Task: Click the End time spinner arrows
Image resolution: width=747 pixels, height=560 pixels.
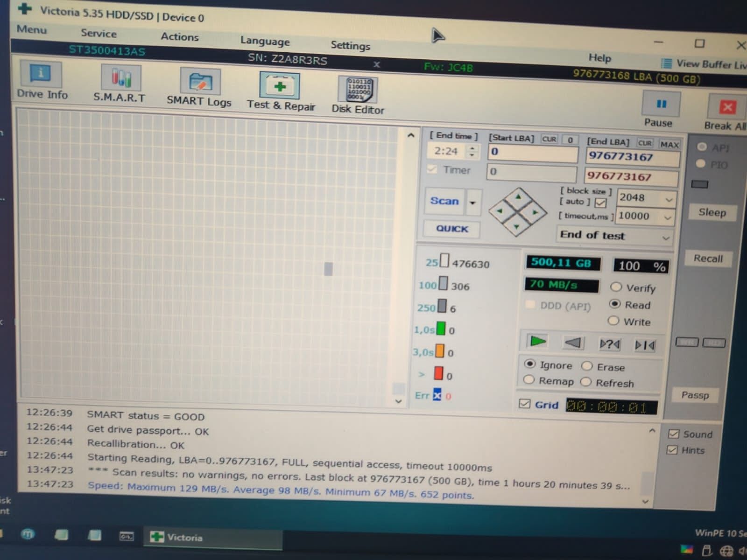Action: [472, 151]
